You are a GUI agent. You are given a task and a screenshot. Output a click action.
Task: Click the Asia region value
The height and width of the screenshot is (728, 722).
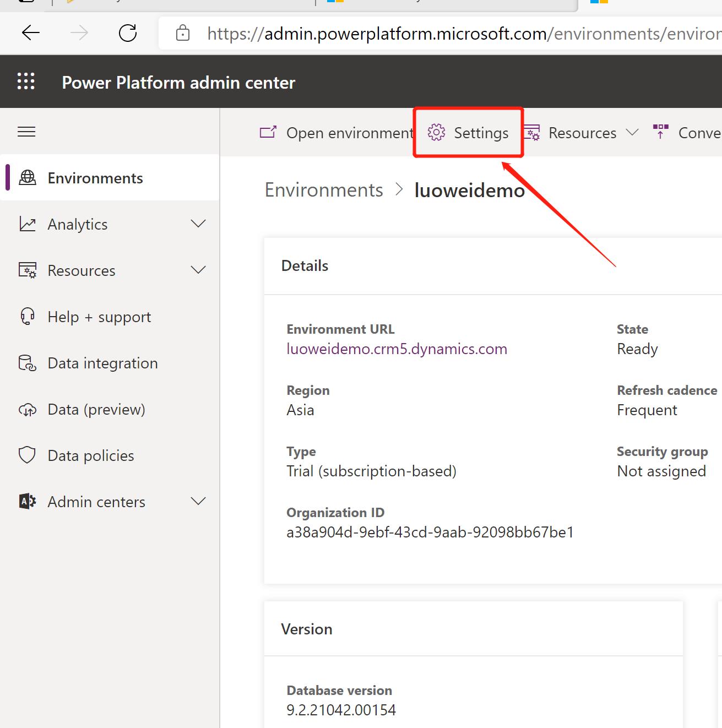[300, 410]
